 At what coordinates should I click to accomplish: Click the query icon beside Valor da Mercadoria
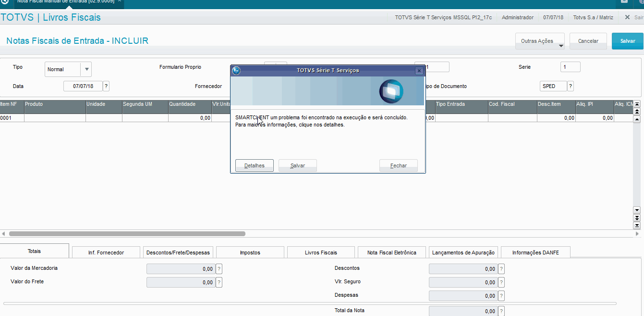219,269
